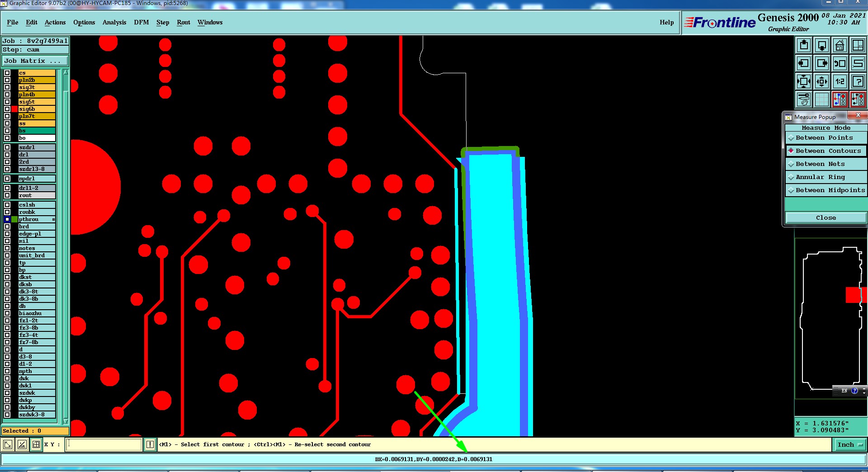Screen dimensions: 868x472
Task: Click the black nets traffic-light icon
Action: 858,99
